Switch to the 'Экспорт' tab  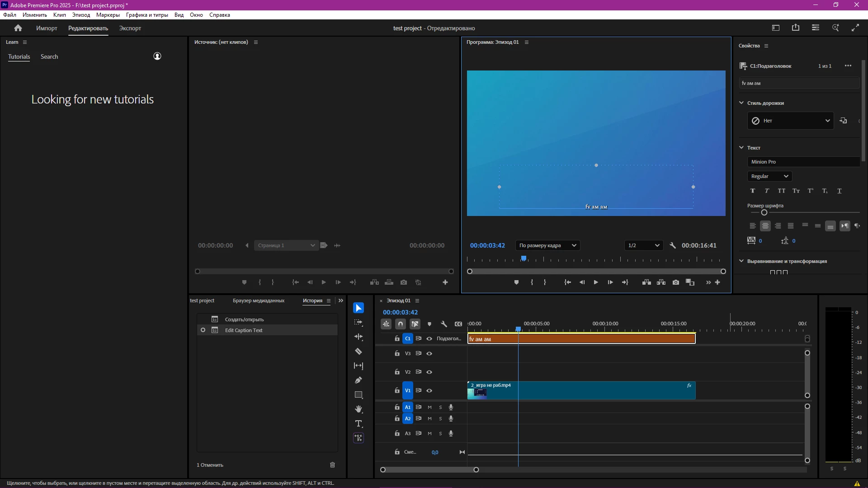tap(130, 28)
